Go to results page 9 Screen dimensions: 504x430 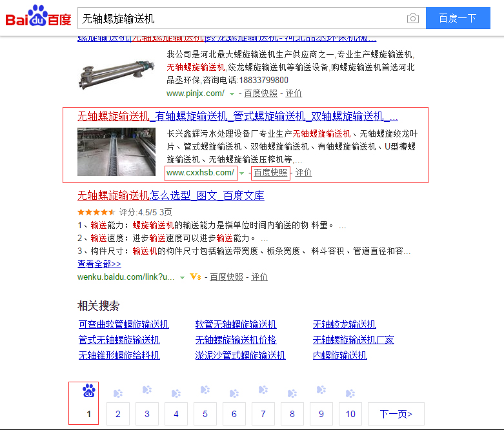321,414
